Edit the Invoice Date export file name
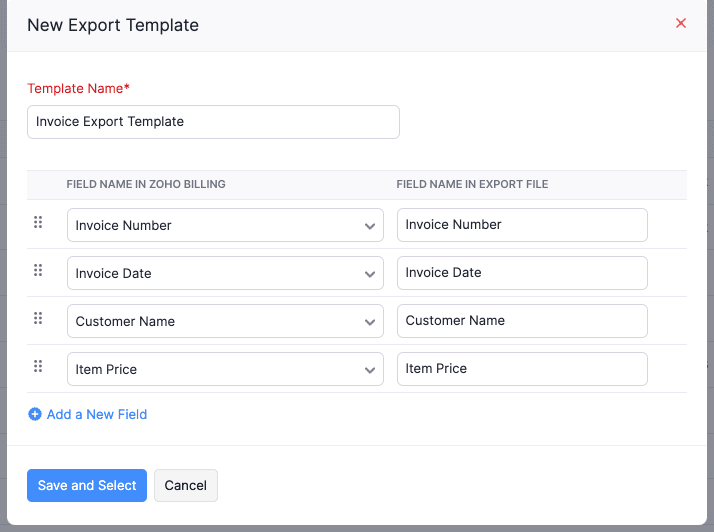This screenshot has height=532, width=714. 522,273
